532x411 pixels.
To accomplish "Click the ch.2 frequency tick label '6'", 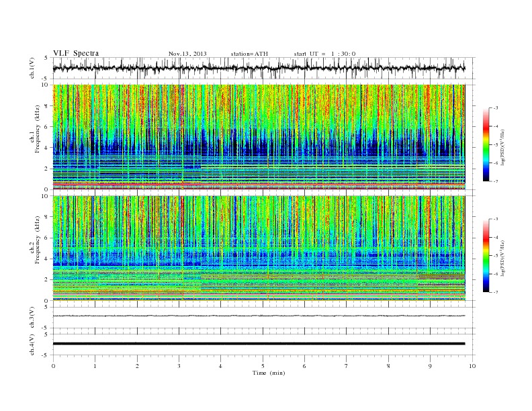I will tap(46, 238).
